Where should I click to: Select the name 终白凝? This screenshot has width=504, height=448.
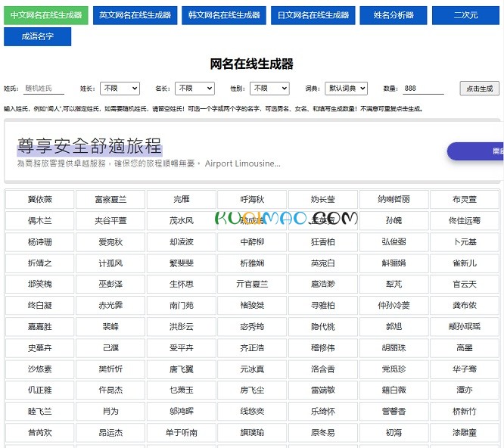click(x=40, y=305)
